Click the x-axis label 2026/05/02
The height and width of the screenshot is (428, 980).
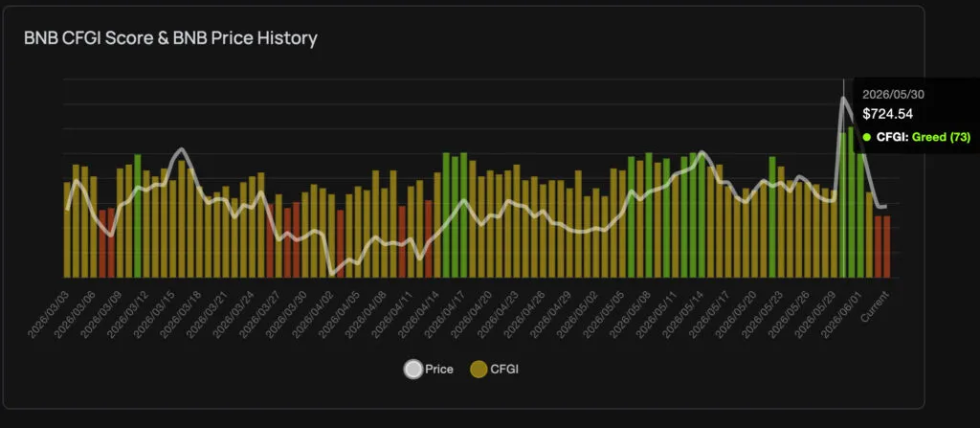tap(577, 315)
